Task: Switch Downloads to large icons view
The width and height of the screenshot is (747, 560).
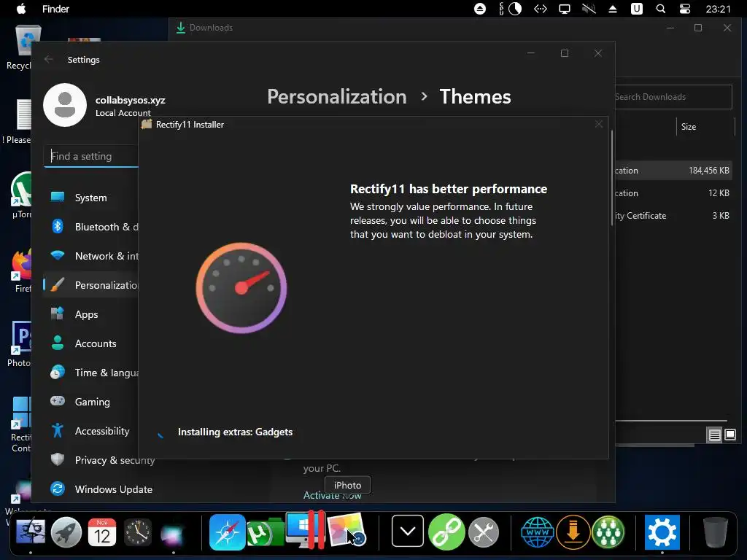Action: [x=729, y=435]
